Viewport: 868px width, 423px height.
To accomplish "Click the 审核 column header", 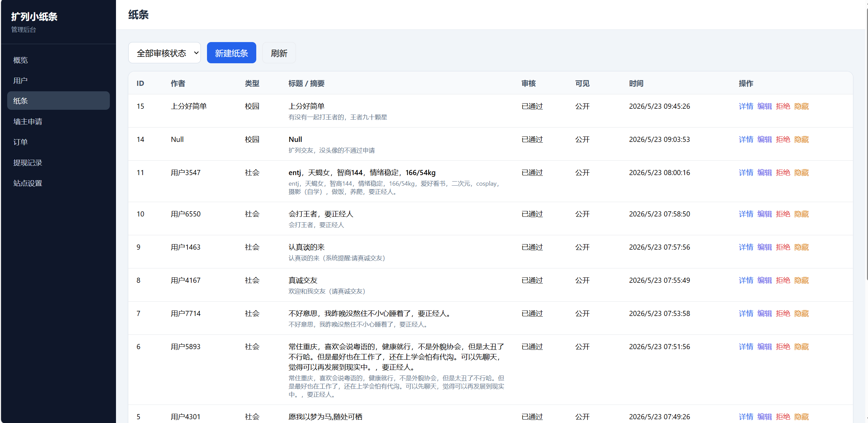I will [529, 83].
